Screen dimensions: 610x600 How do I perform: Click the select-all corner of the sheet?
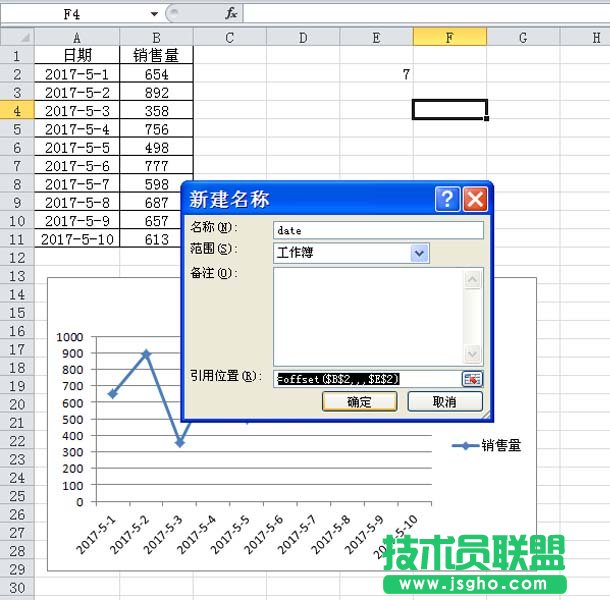(x=18, y=37)
